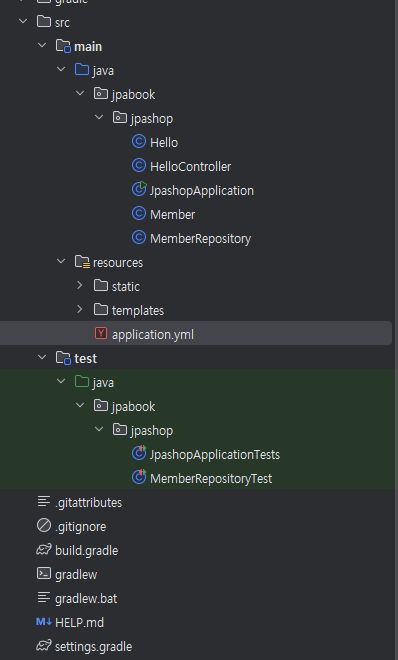Open the HelloController class file
Image resolution: width=398 pixels, height=660 pixels.
pyautogui.click(x=191, y=167)
